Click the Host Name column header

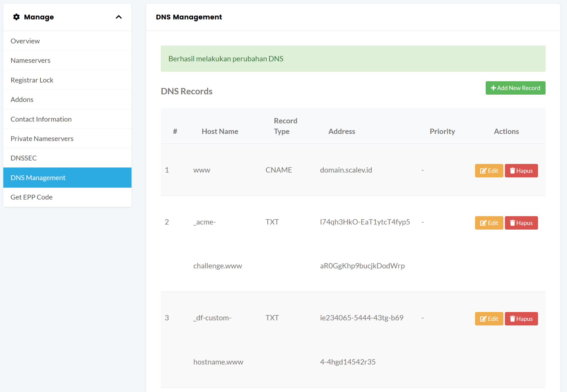(x=220, y=131)
